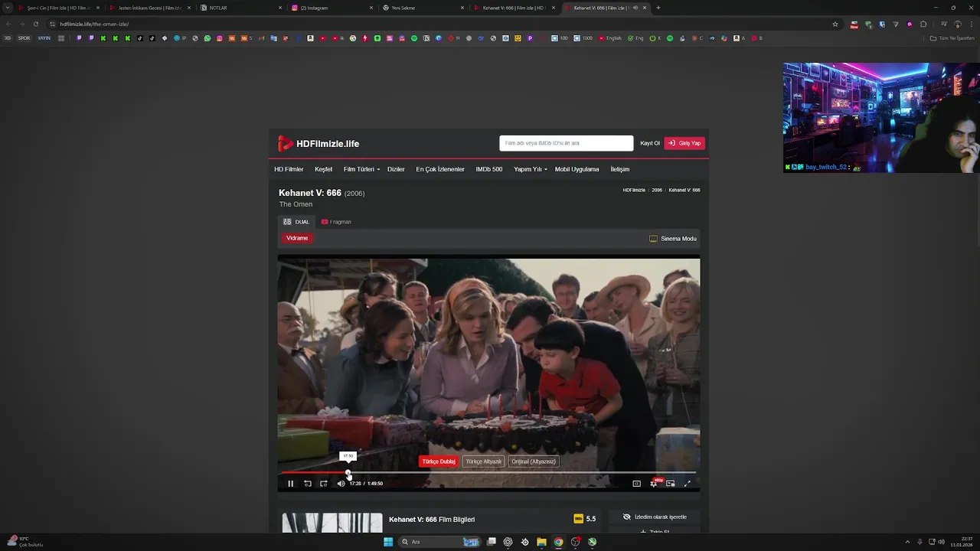This screenshot has width=980, height=551.
Task: Bookmark this page with star icon
Action: coord(835,24)
